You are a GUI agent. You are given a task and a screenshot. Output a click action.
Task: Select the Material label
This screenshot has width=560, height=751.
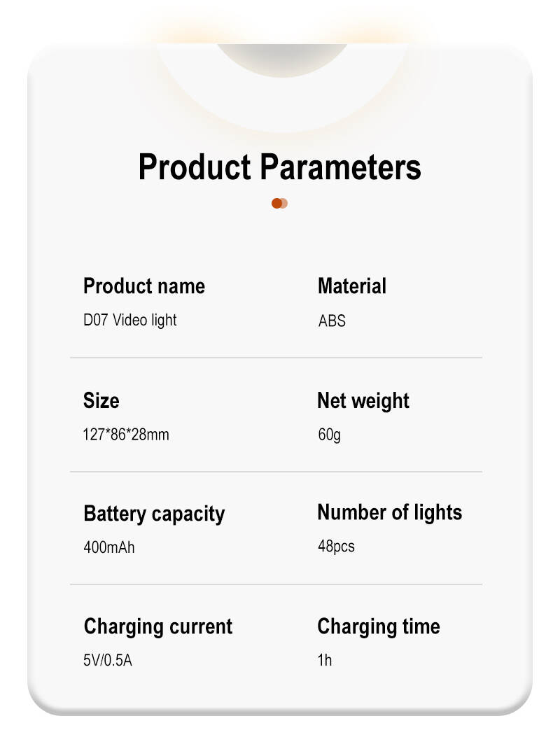(x=352, y=286)
